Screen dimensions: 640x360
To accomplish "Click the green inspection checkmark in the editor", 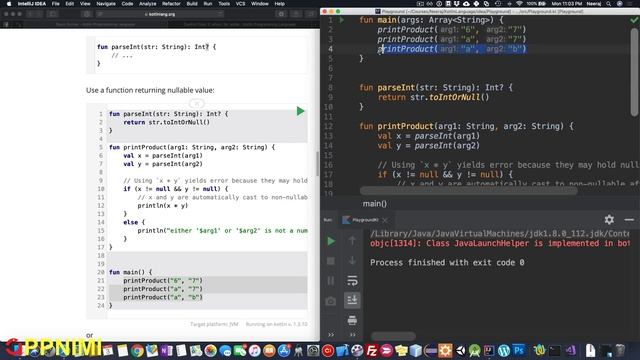I will pos(634,19).
